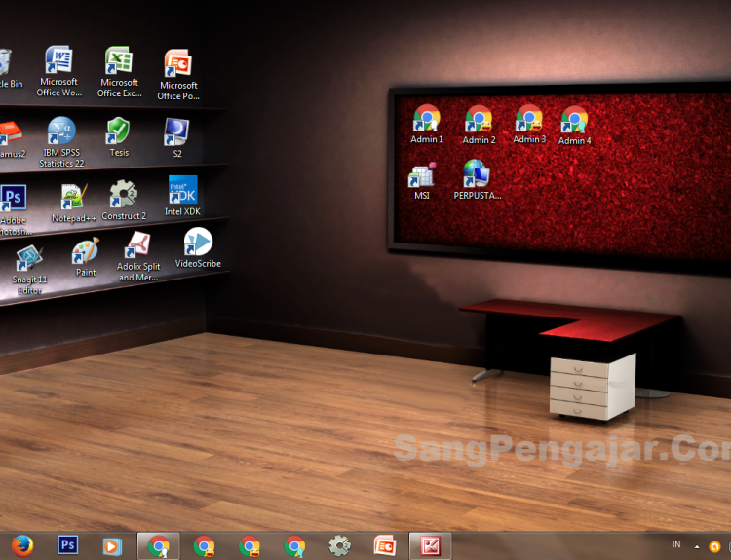731x560 pixels.
Task: Show hidden system tray icons arrow
Action: pyautogui.click(x=697, y=547)
